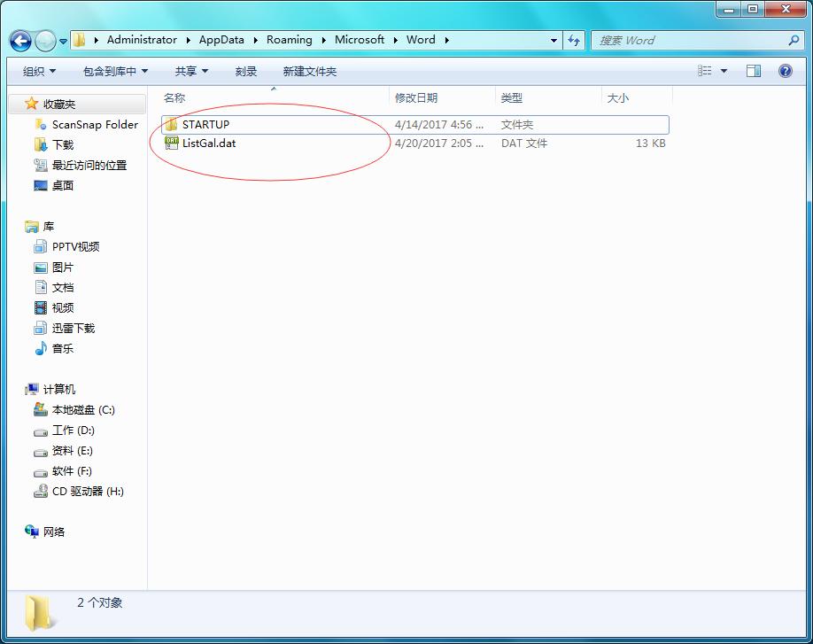Click the ListGal.dat file name
Screen dimensions: 813x644
pos(209,144)
